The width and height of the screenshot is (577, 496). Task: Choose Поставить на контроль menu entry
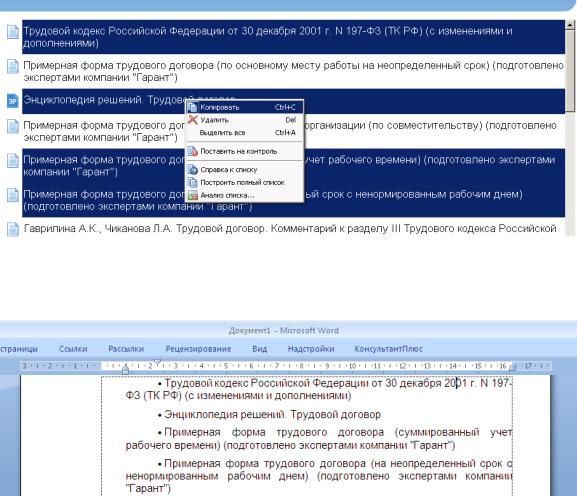pos(244,151)
